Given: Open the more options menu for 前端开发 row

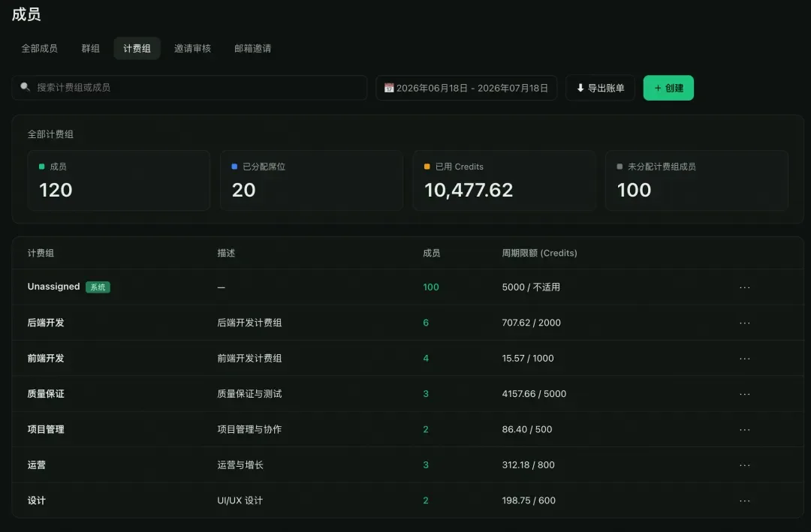Looking at the screenshot, I should 744,359.
